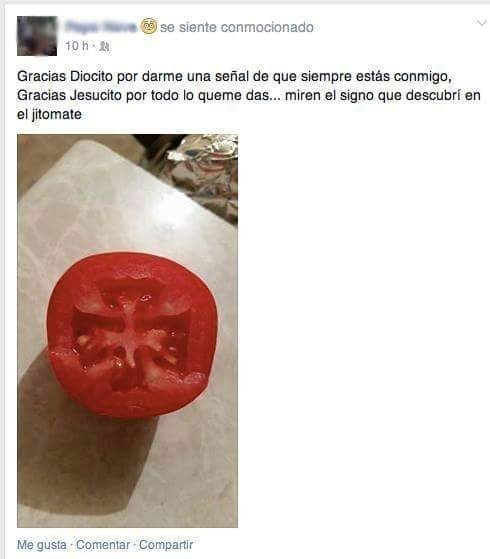490x559 pixels.
Task: Click the "se siente conmocionado" feeling text
Action: (237, 27)
